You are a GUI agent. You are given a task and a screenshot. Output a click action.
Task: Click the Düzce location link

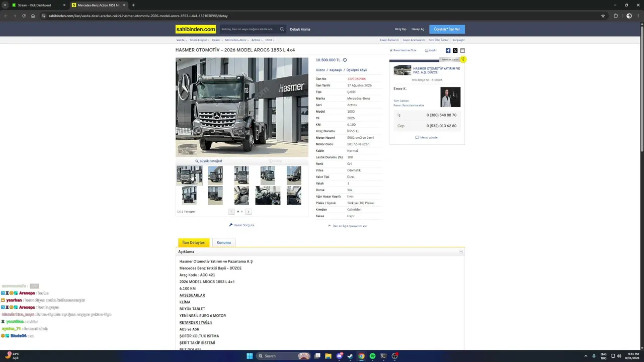pos(320,70)
